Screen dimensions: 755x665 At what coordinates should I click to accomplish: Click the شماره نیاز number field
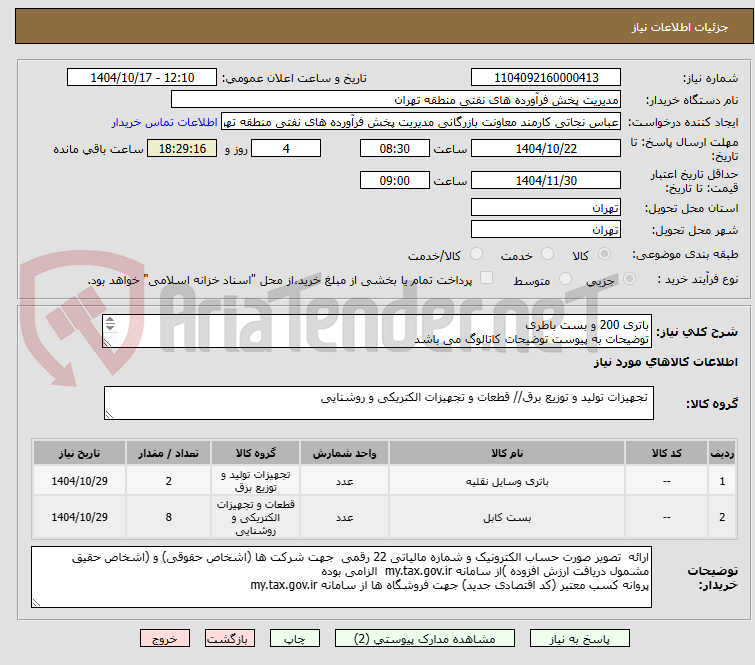[x=546, y=78]
